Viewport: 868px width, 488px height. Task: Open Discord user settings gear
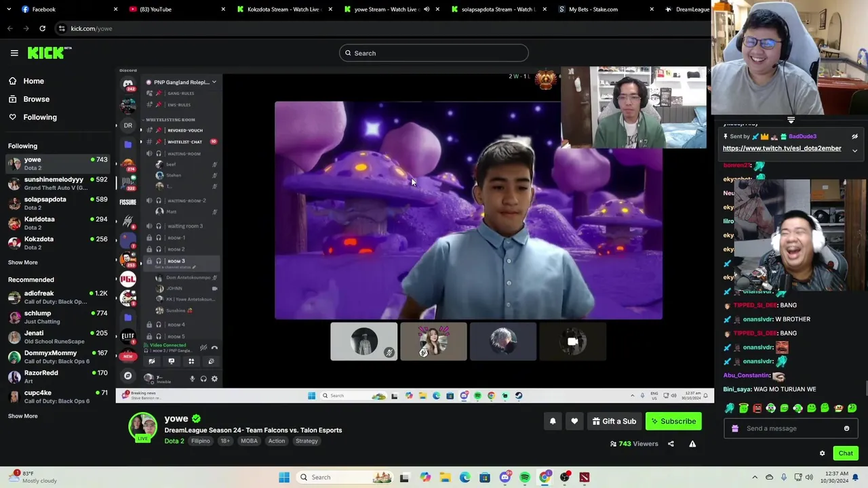[214, 379]
